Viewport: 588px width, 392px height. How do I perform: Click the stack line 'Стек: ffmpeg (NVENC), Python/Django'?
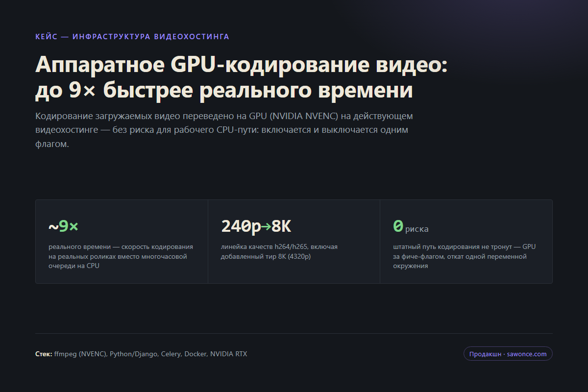point(141,354)
